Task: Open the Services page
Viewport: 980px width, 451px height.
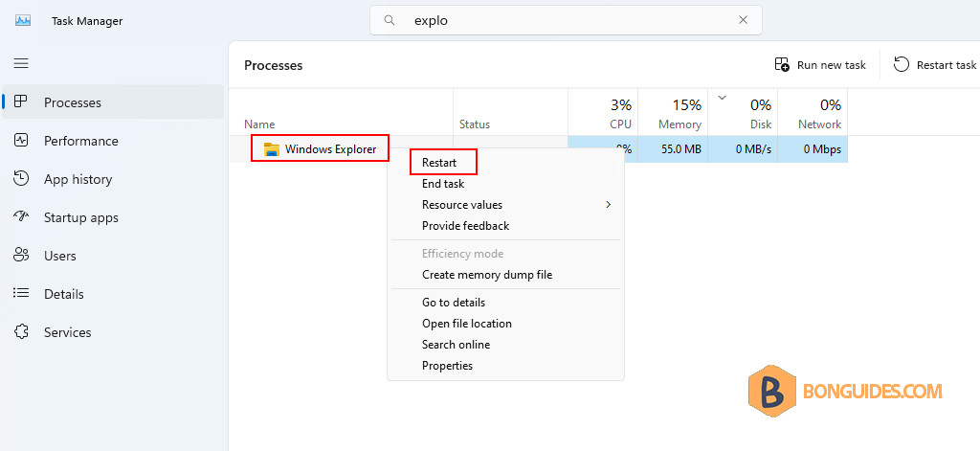Action: (113, 332)
